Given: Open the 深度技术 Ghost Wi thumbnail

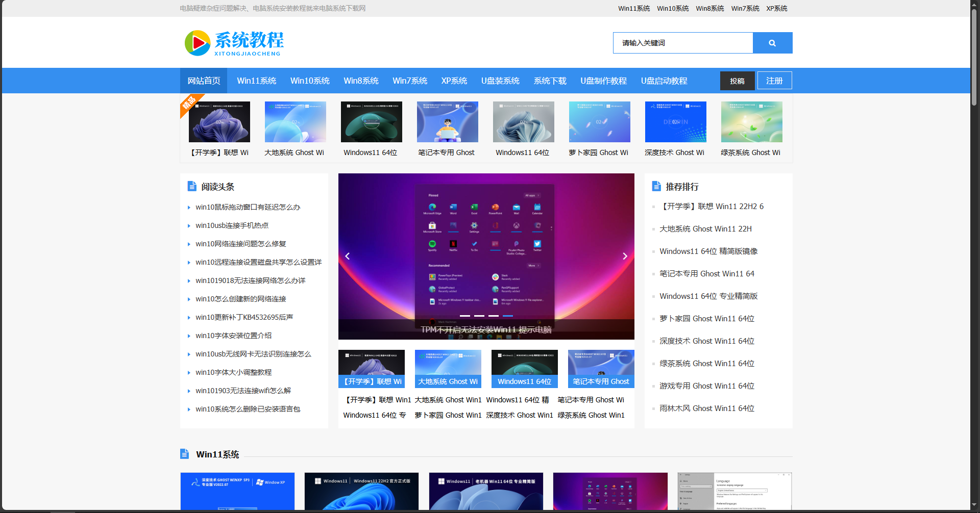Looking at the screenshot, I should tap(675, 122).
